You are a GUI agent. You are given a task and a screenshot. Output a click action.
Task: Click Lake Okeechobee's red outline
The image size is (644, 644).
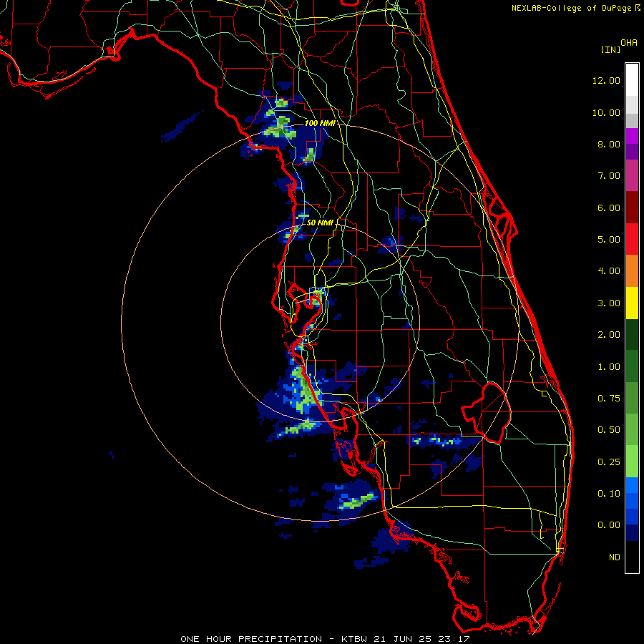[487, 412]
